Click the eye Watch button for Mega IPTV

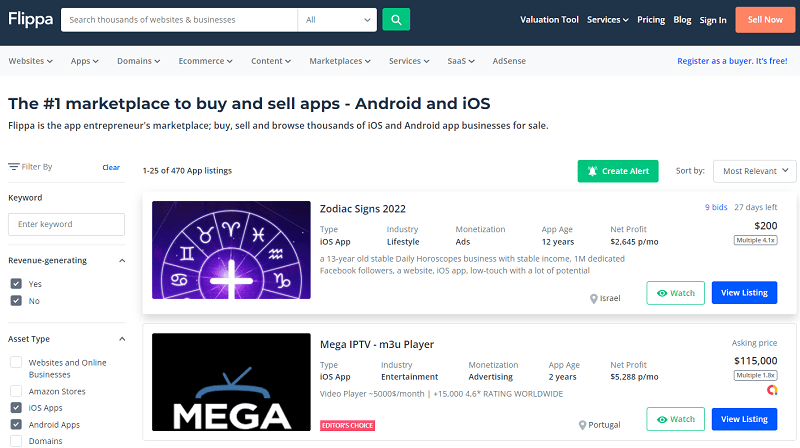pos(675,419)
